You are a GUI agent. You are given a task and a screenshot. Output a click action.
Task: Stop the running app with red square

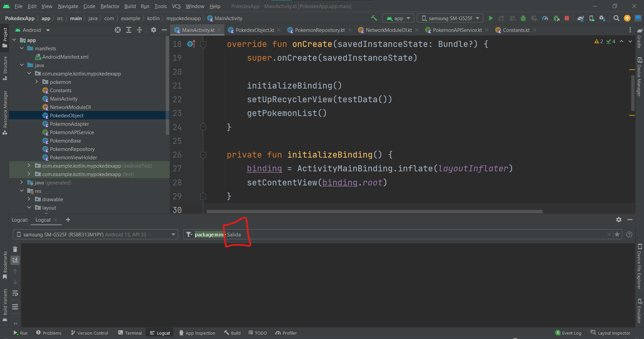point(567,18)
